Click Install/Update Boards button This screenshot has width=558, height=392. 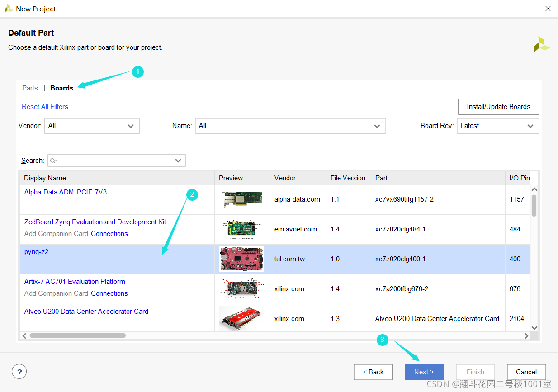coord(498,107)
